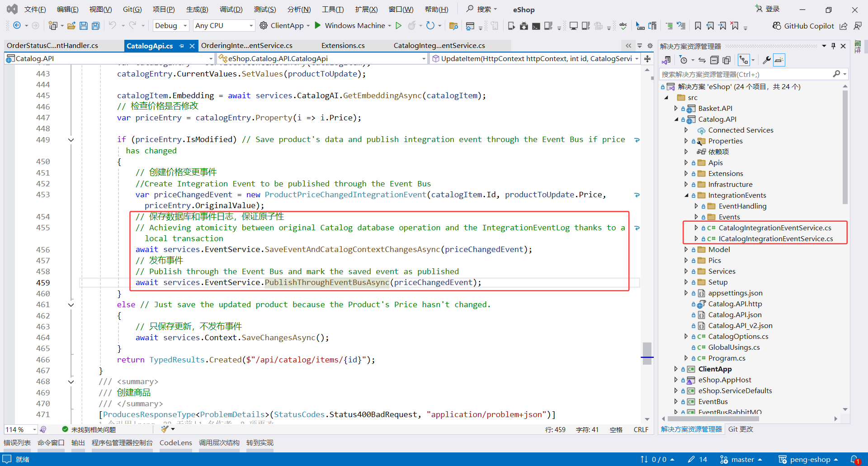
Task: Open the Git(G) menu
Action: (132, 10)
